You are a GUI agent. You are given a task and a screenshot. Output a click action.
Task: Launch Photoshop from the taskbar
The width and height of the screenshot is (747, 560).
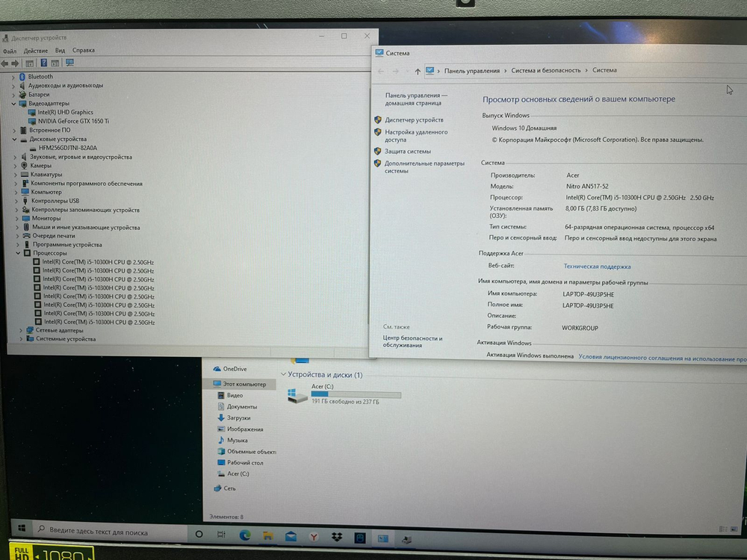(360, 536)
